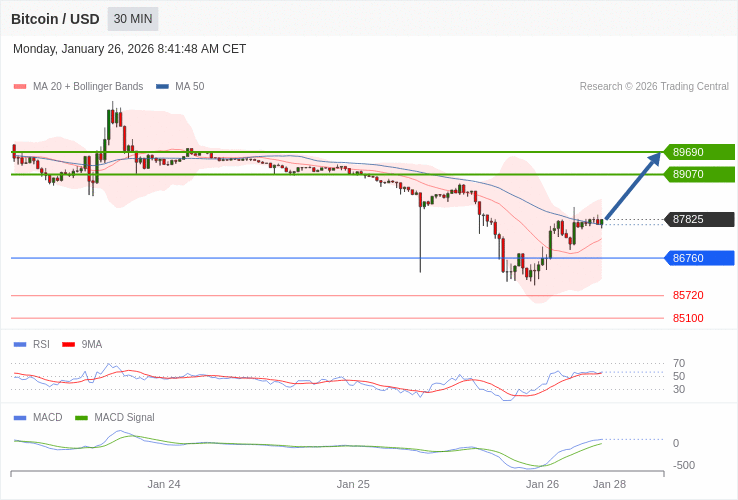The image size is (738, 500).
Task: Click the Jan 28 date axis label
Action: point(610,484)
